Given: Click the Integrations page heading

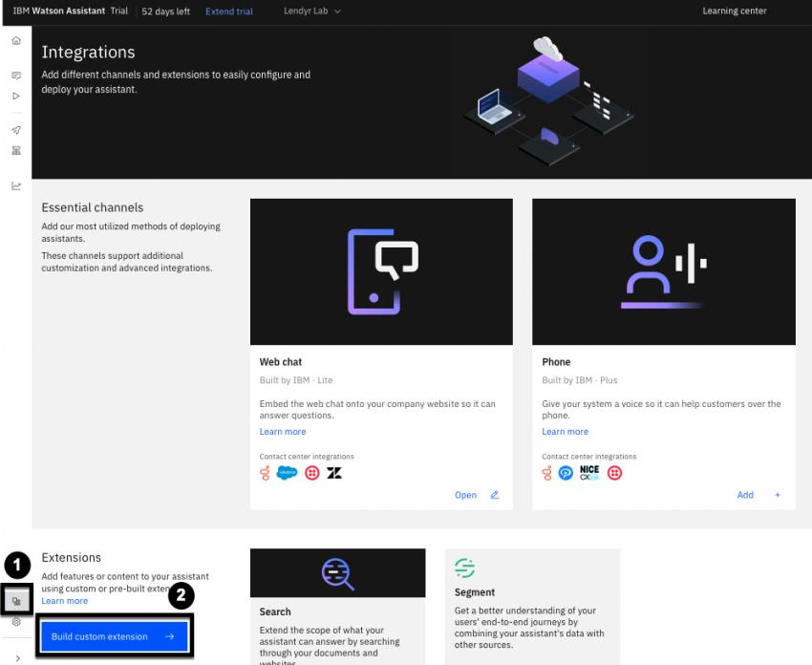Looking at the screenshot, I should pyautogui.click(x=89, y=53).
